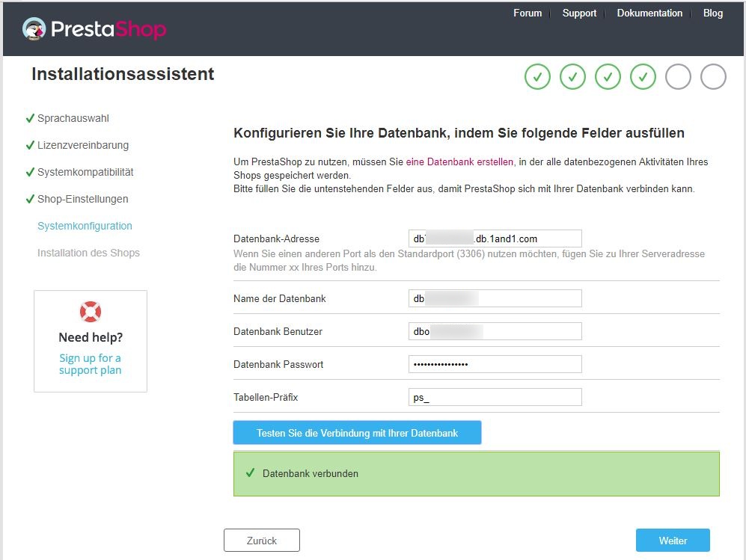Click the last empty progress circle

pyautogui.click(x=713, y=76)
